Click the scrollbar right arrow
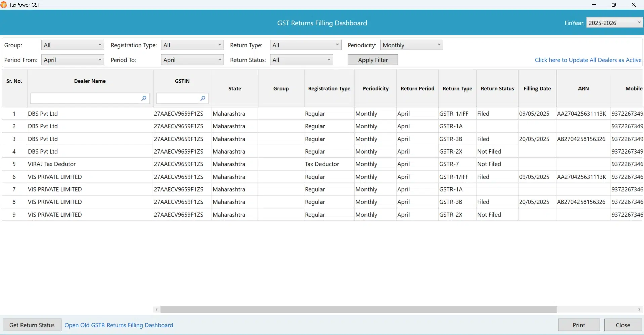644x335 pixels. (639, 309)
